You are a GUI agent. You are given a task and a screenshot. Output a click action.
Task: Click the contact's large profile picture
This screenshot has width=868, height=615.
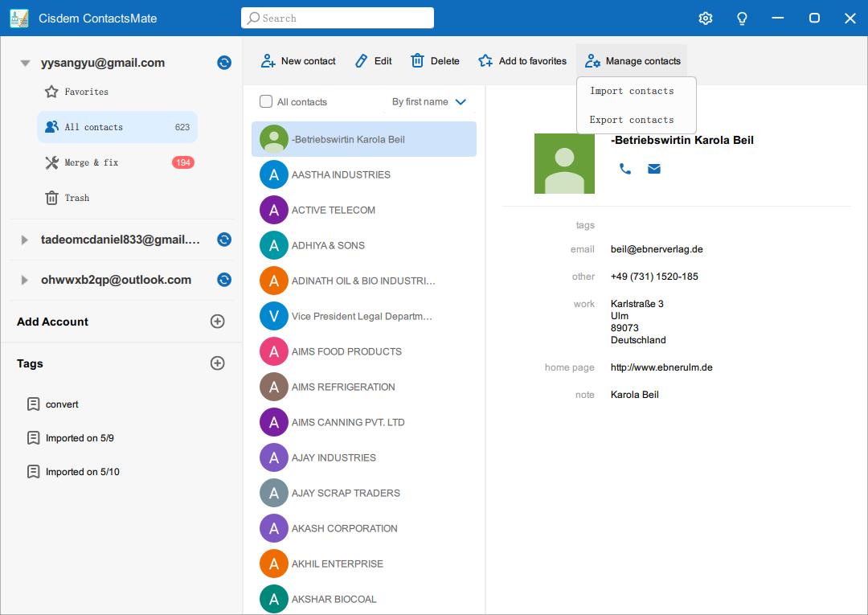click(x=564, y=163)
